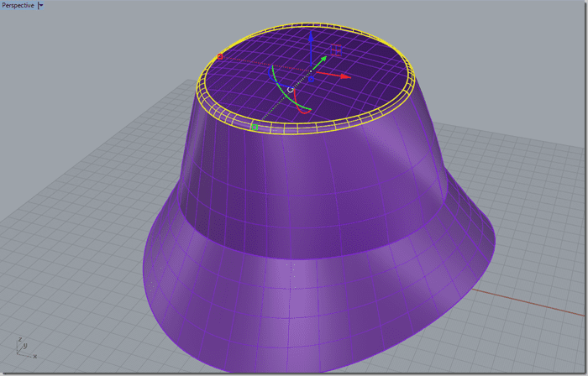This screenshot has height=376, width=588.
Task: Click the white circle gumball origin handle
Action: click(291, 89)
